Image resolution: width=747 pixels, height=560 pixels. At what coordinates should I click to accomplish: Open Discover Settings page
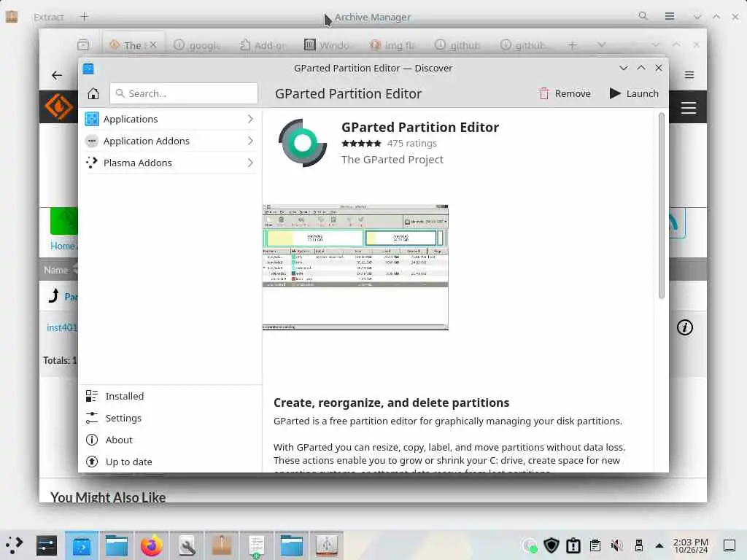[x=170, y=418]
